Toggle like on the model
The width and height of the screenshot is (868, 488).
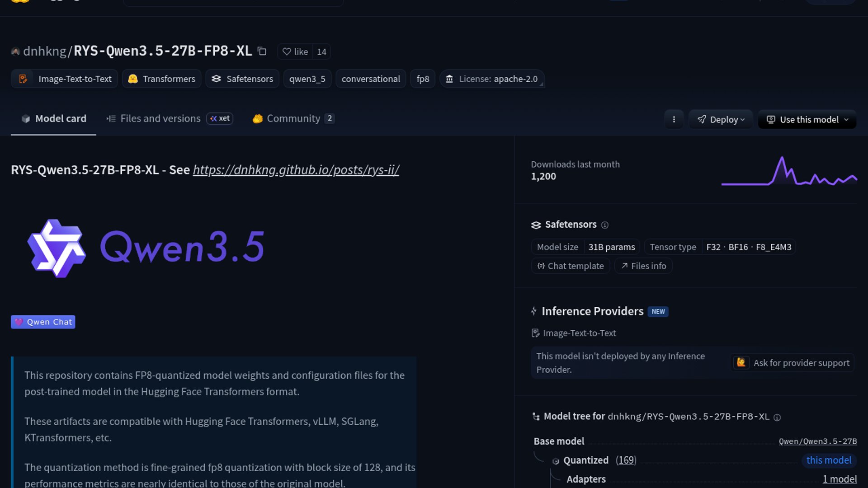pos(295,52)
